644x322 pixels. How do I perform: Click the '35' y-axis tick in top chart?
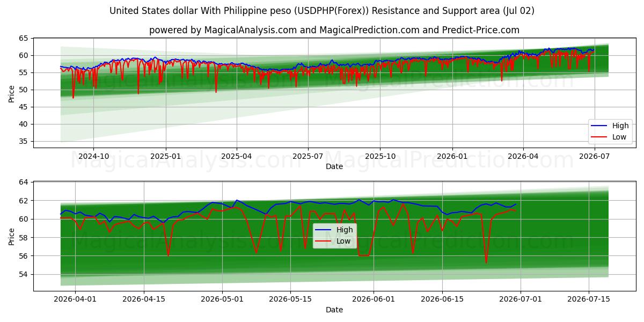24,141
